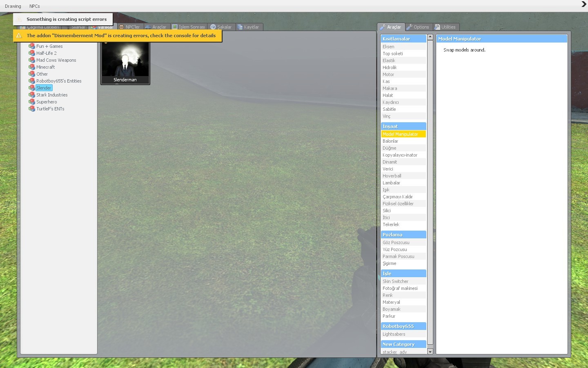Image resolution: width=588 pixels, height=368 pixels.
Task: Select the Hoverball tool
Action: [403, 176]
